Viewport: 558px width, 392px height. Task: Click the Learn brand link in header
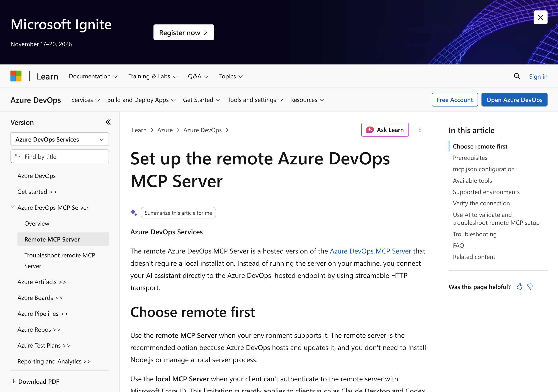pos(47,76)
